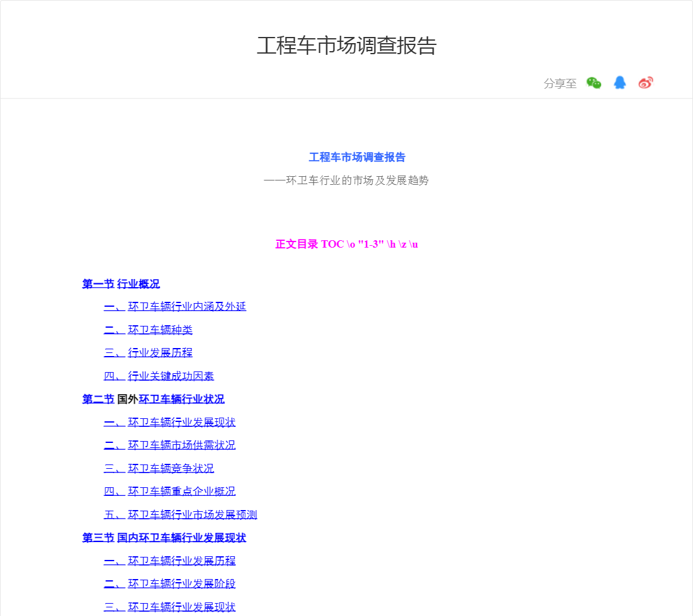This screenshot has width=693, height=616.
Task: Click the 分享至 label
Action: click(x=560, y=83)
